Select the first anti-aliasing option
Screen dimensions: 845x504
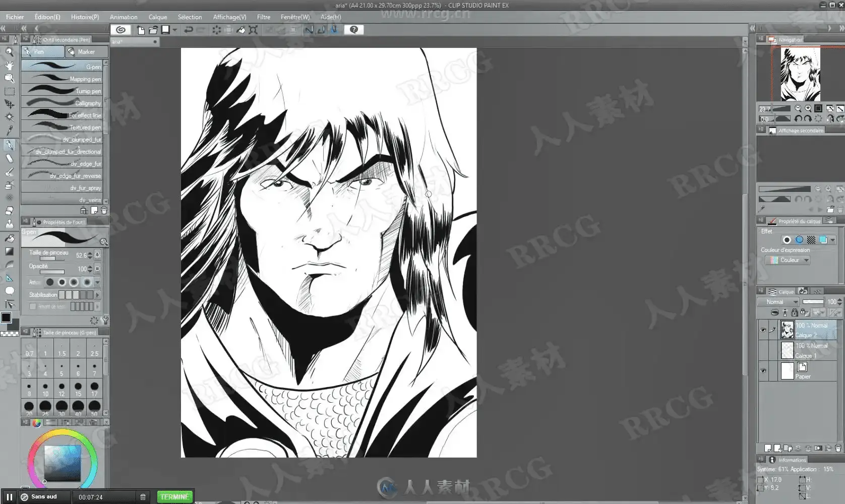click(x=50, y=282)
